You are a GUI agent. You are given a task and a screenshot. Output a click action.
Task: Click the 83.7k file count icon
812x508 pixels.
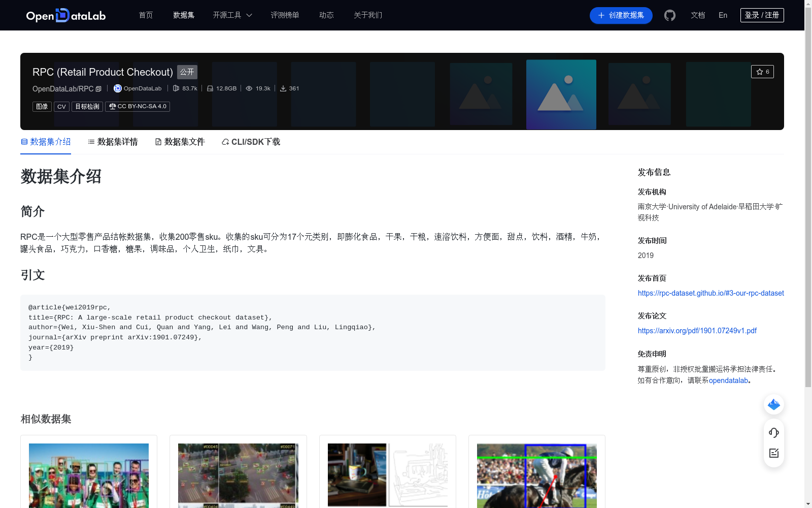click(176, 88)
